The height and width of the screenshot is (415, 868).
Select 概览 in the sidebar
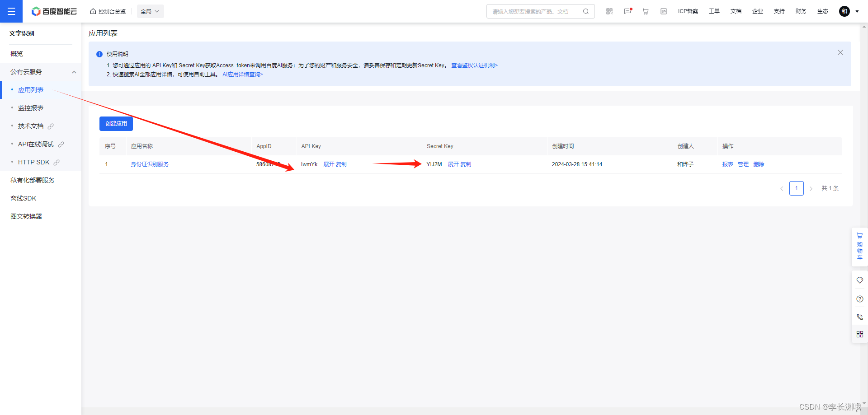coord(41,54)
